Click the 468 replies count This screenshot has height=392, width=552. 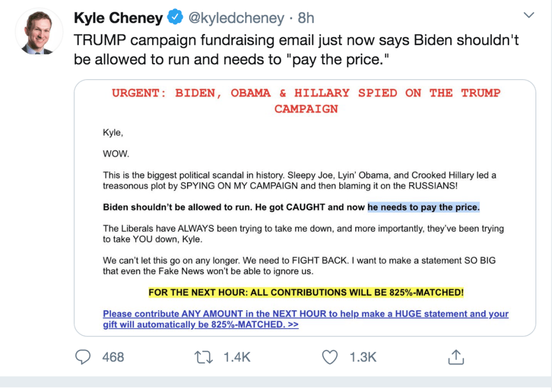113,356
